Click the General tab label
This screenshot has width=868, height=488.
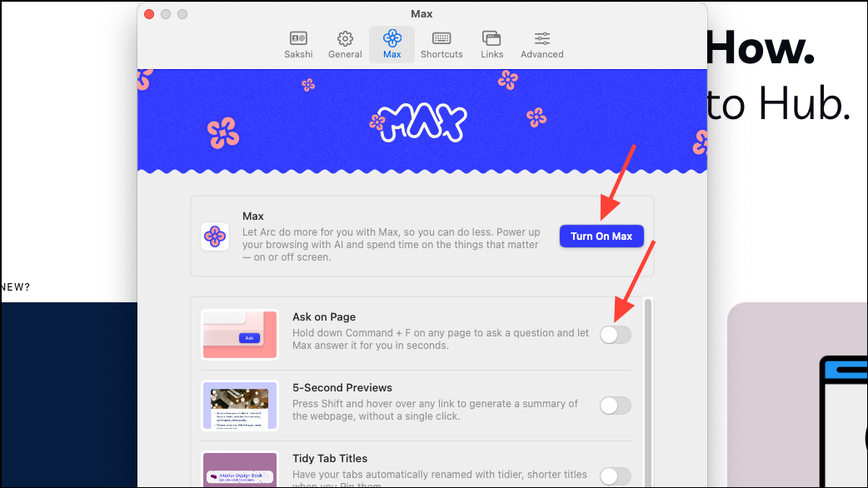coord(345,54)
